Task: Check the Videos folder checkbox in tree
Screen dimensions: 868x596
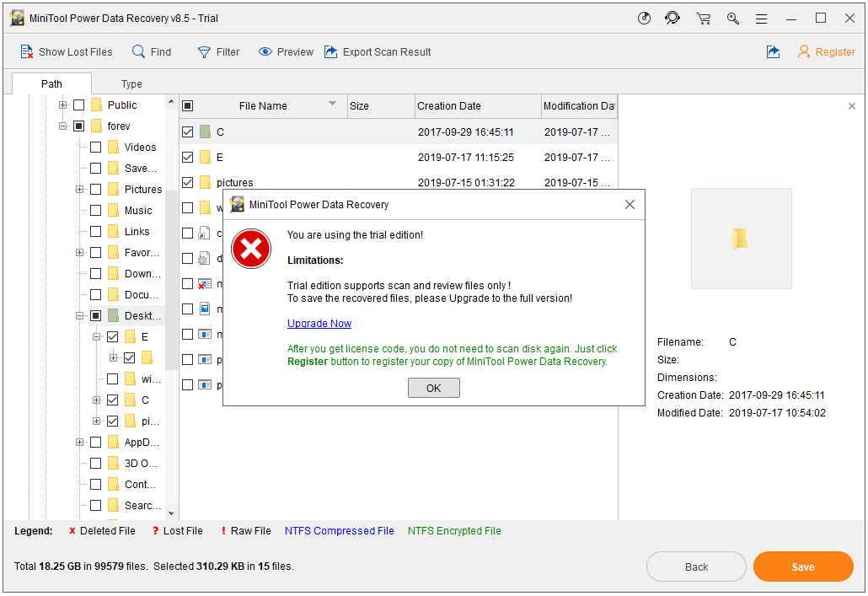Action: click(x=96, y=147)
